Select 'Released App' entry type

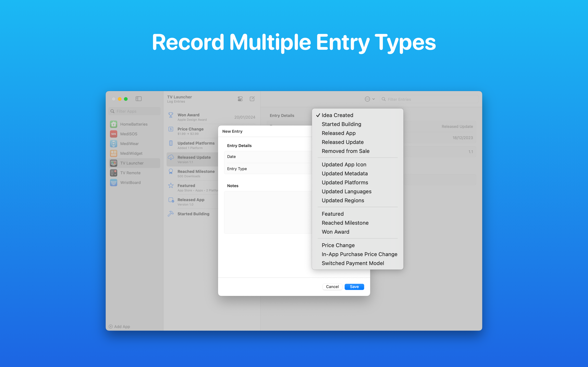(x=339, y=133)
